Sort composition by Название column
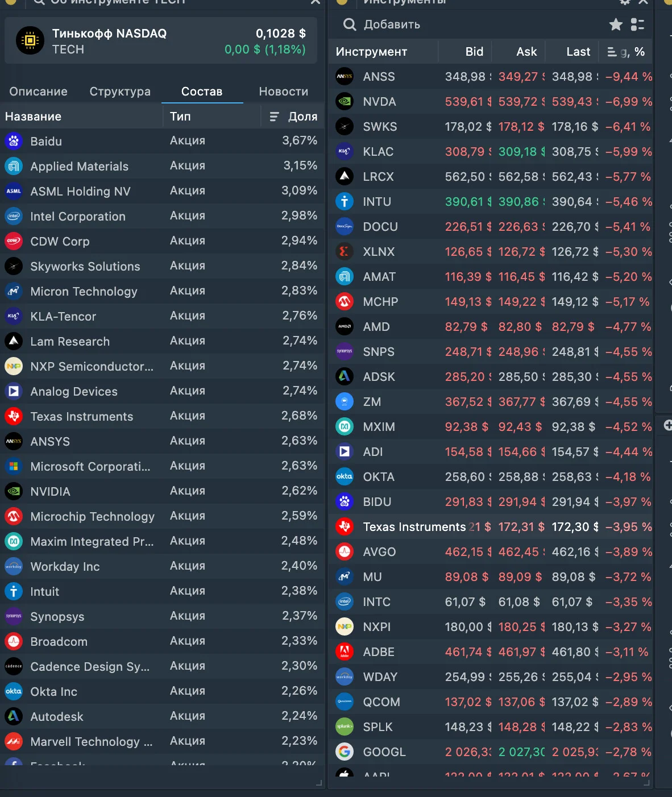 coord(33,117)
